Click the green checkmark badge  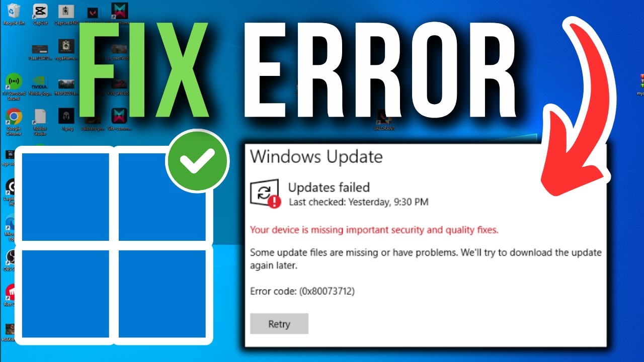pyautogui.click(x=197, y=161)
